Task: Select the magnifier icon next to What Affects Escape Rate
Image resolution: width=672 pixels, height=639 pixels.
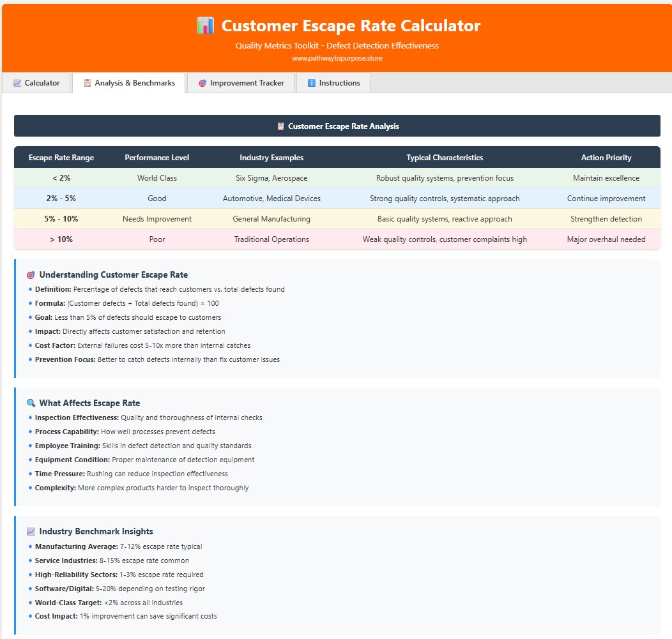Action: (x=29, y=403)
